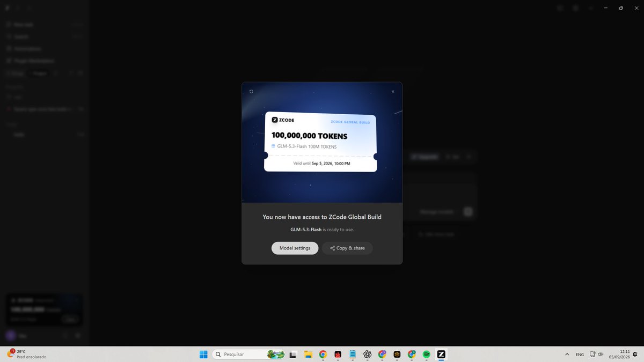Screen dimensions: 644x362
Task: Show hidden system tray icons
Action: pos(567,354)
